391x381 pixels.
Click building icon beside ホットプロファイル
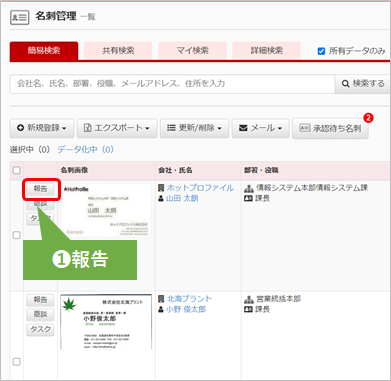(x=161, y=188)
